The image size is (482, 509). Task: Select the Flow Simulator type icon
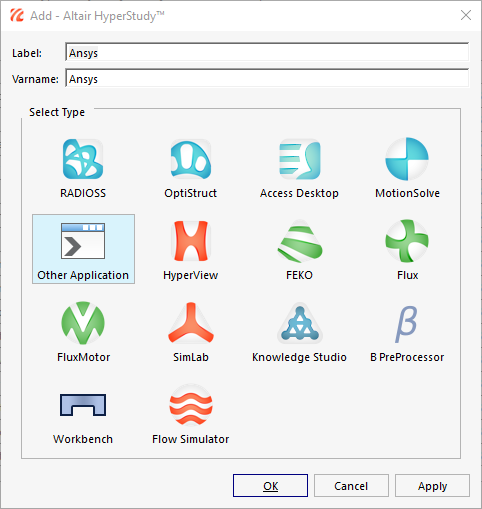[191, 405]
